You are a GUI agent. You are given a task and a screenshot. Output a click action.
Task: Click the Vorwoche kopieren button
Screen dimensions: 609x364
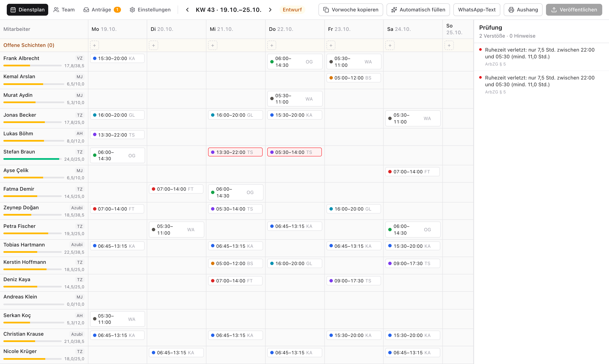pos(351,10)
